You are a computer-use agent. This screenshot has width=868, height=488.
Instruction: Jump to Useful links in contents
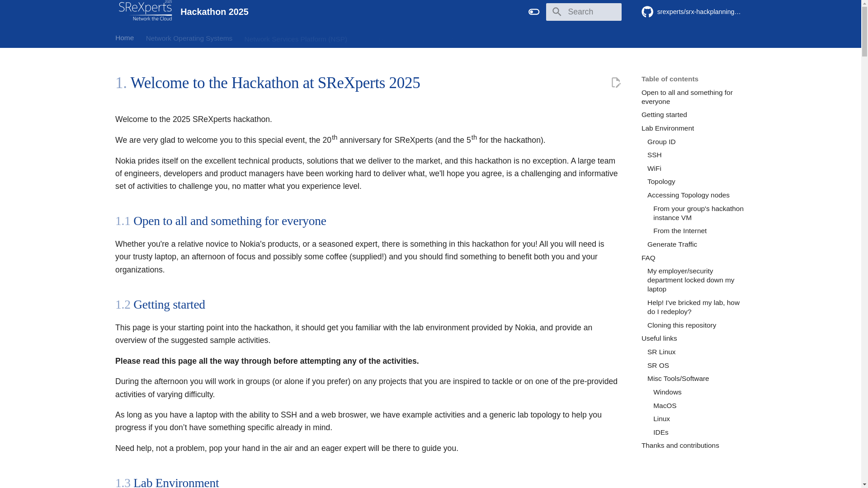coord(659,338)
